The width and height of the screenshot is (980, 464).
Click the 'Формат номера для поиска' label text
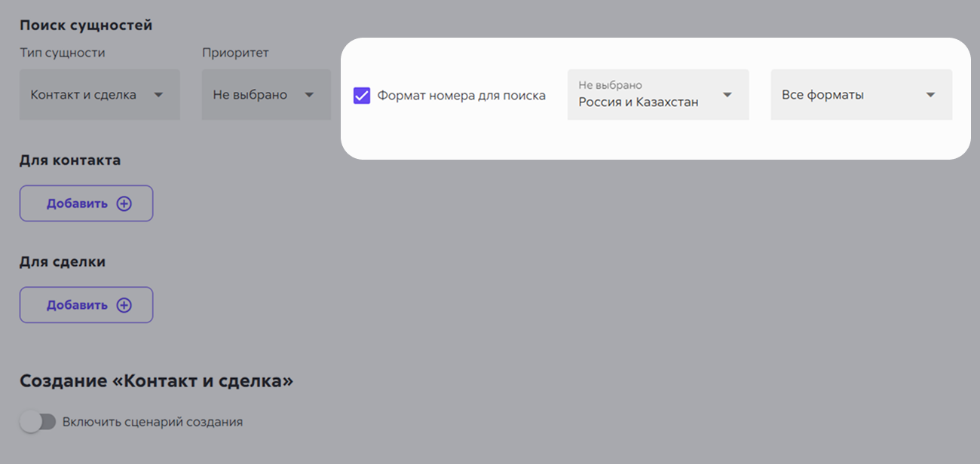461,96
